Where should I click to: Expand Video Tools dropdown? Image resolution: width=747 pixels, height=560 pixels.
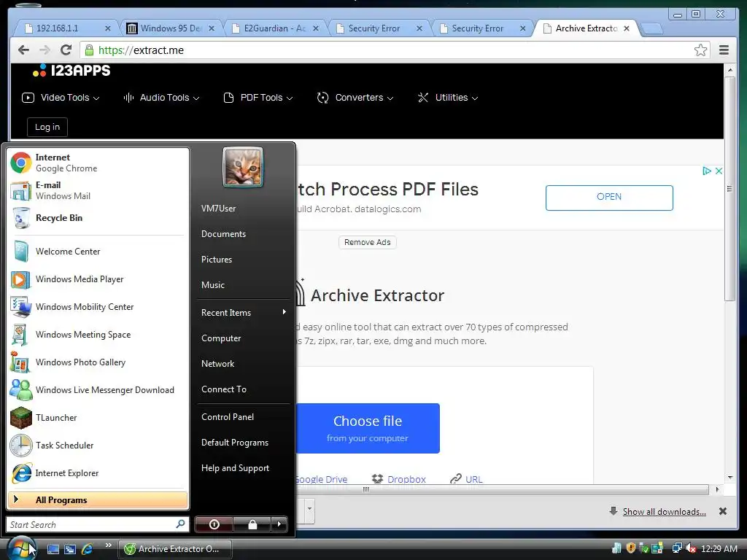(x=61, y=98)
